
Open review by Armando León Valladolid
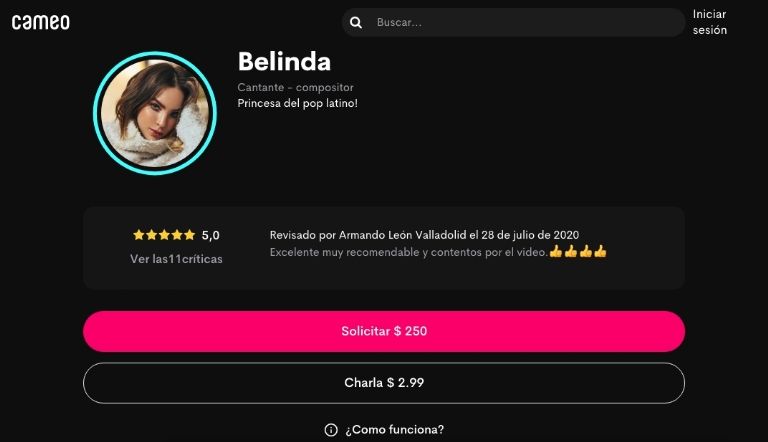(424, 235)
